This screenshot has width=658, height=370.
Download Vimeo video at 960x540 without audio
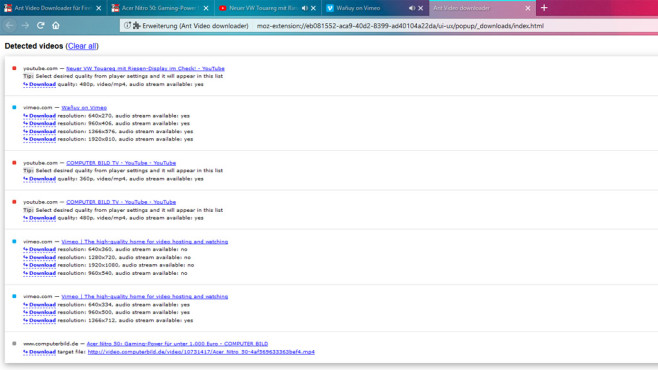39,273
